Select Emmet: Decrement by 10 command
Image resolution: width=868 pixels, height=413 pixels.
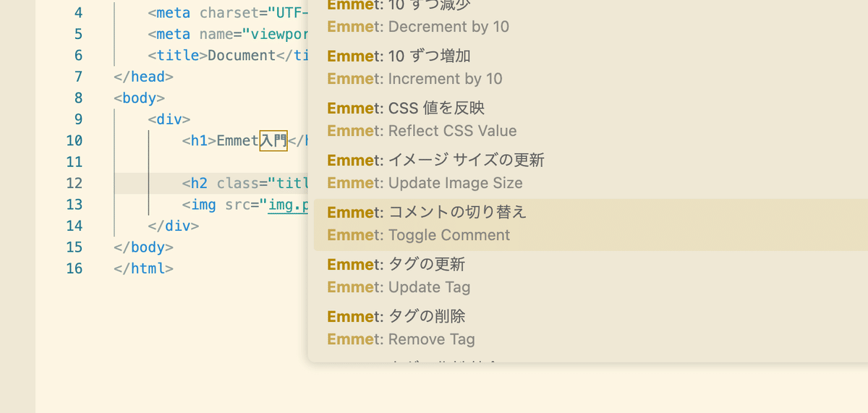click(x=590, y=15)
